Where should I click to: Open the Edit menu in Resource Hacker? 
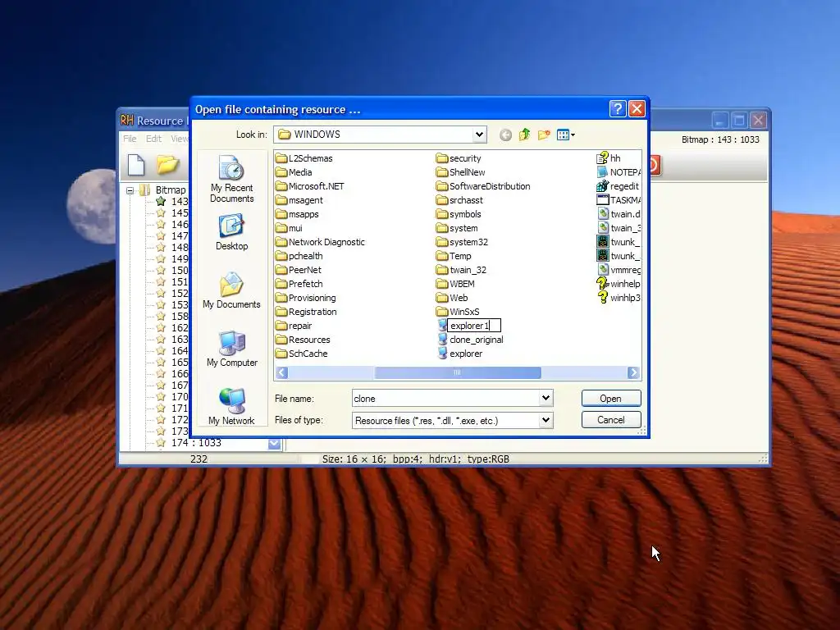tap(153, 139)
